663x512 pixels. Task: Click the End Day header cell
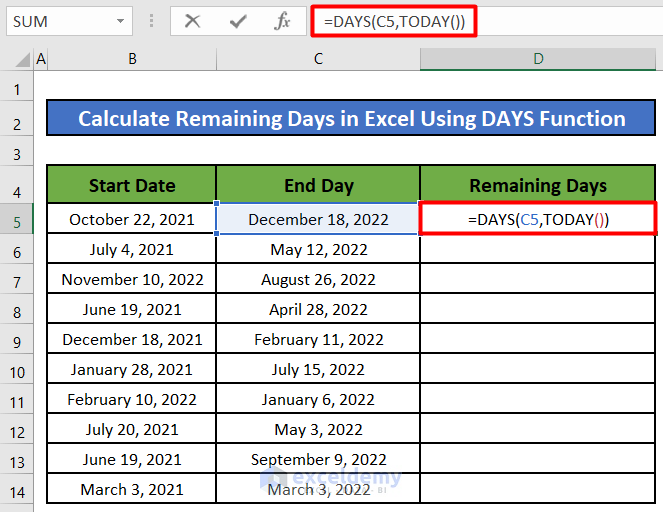coord(318,185)
